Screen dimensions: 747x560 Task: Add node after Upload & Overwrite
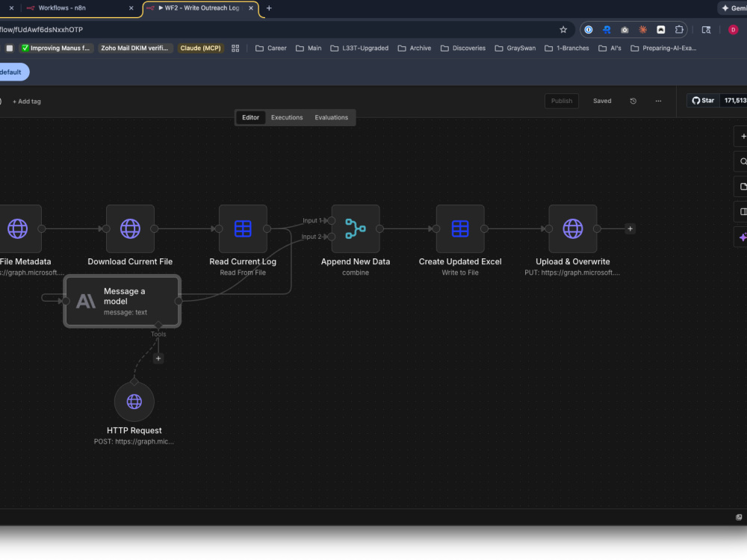[630, 229]
